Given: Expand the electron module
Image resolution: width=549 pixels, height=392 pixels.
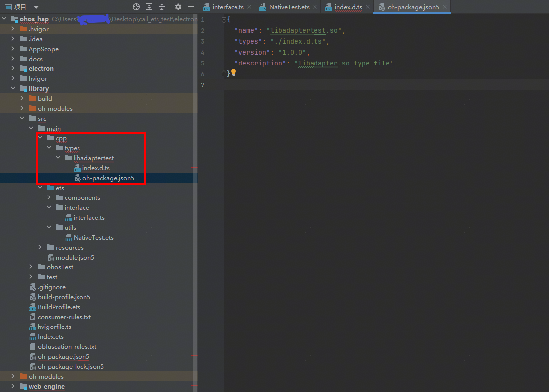Looking at the screenshot, I should 13,68.
